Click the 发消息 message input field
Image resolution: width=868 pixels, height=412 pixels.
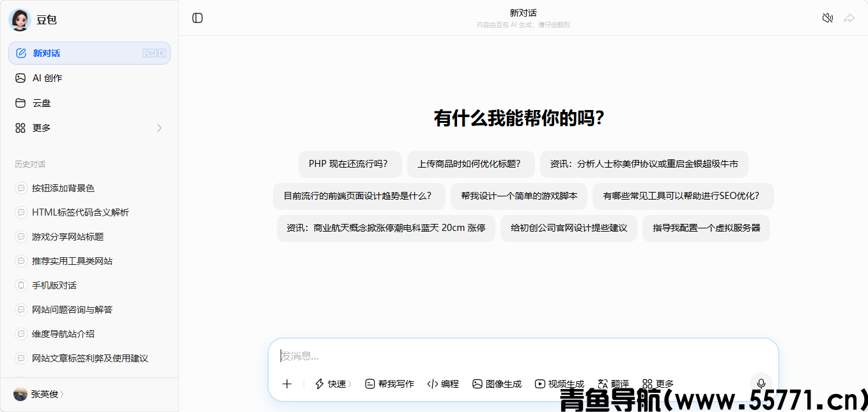point(523,356)
